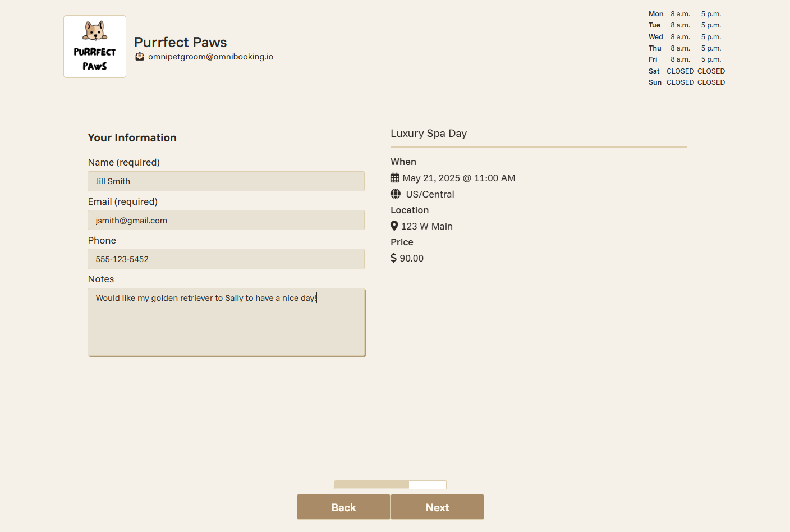Screen dimensions: 790x532
Task: Open the omnipetgroom@omnibooking.io email link
Action: pos(210,57)
